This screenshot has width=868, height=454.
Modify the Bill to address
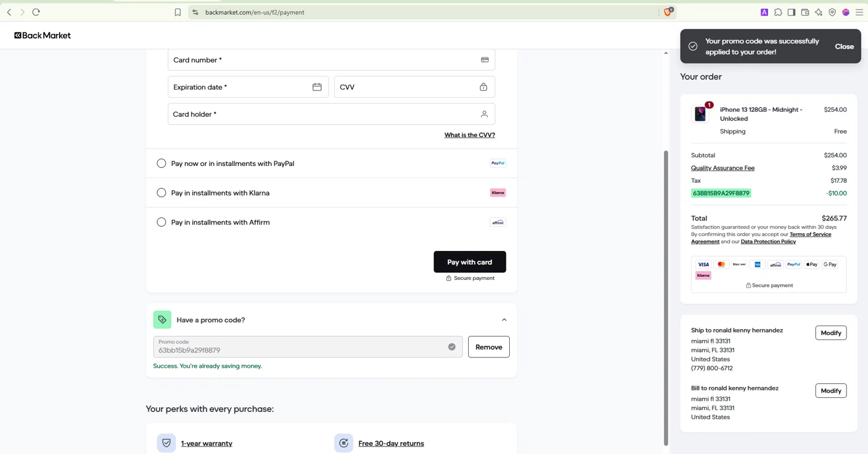(831, 391)
